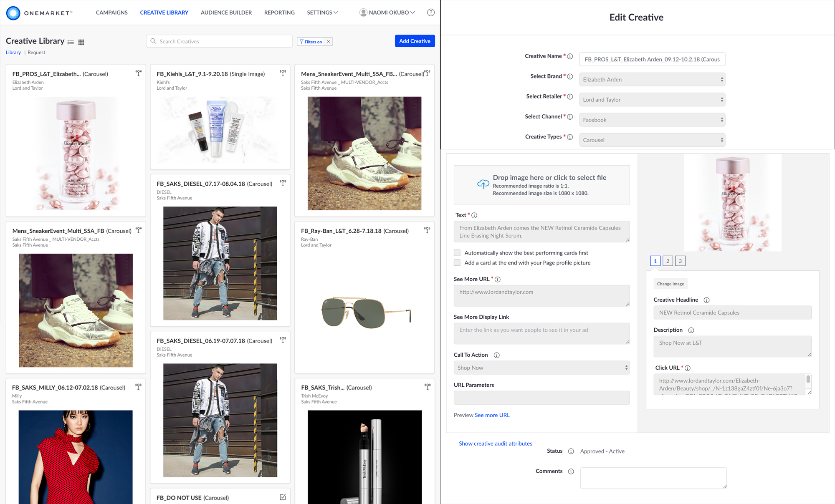Image resolution: width=835 pixels, height=504 pixels.
Task: Click the Select Brand info icon
Action: [570, 76]
